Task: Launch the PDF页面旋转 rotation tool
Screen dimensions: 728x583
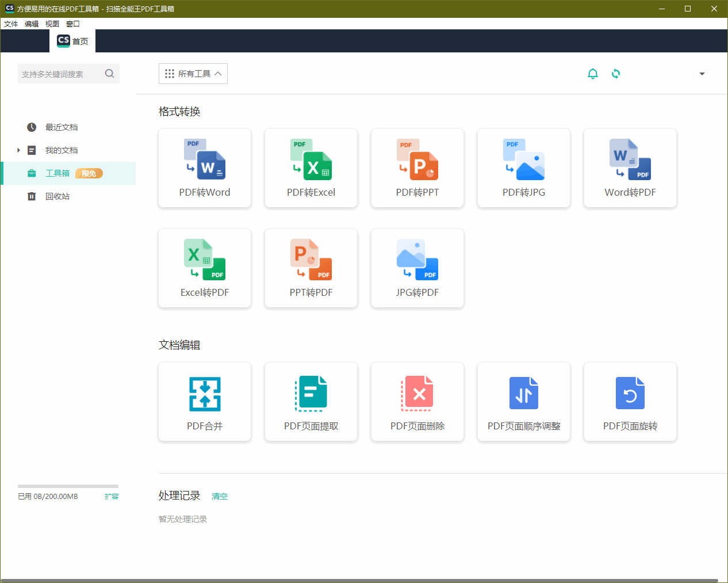Action: coord(630,402)
